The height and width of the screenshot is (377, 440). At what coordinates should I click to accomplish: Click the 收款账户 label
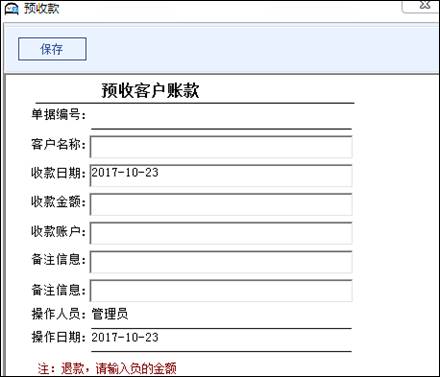pyautogui.click(x=58, y=231)
